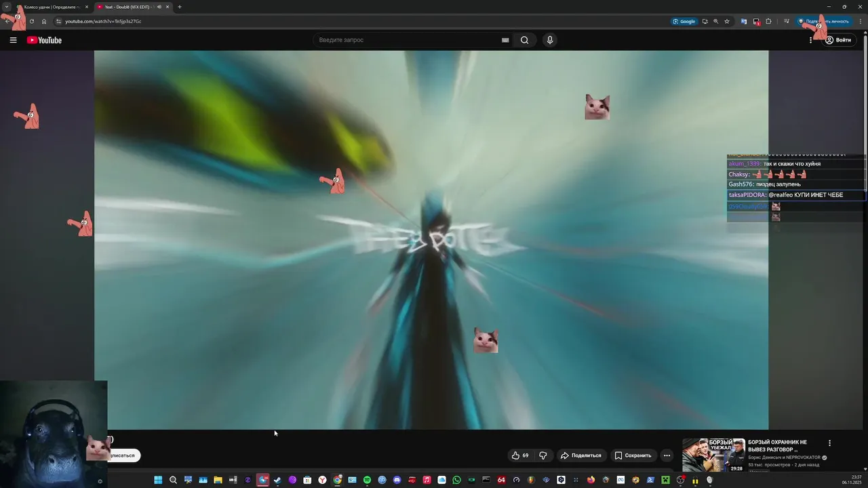
Task: Open Chrome from the taskbar
Action: pos(337,480)
